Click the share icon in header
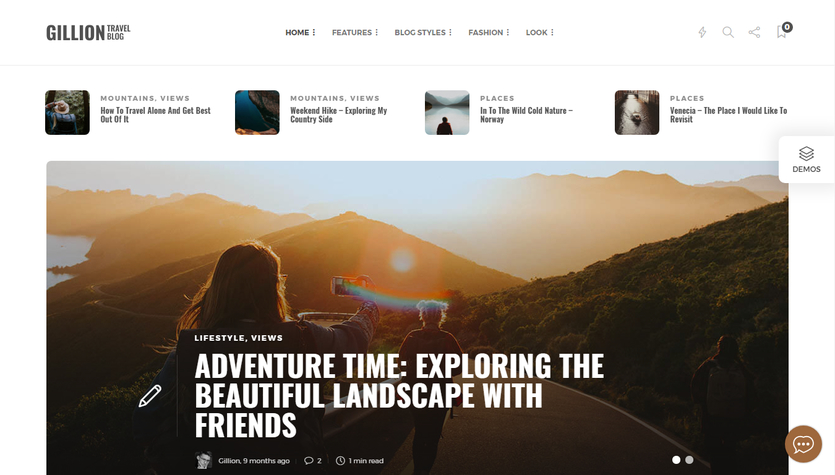Screen dimensions: 835x475 pyautogui.click(x=754, y=32)
